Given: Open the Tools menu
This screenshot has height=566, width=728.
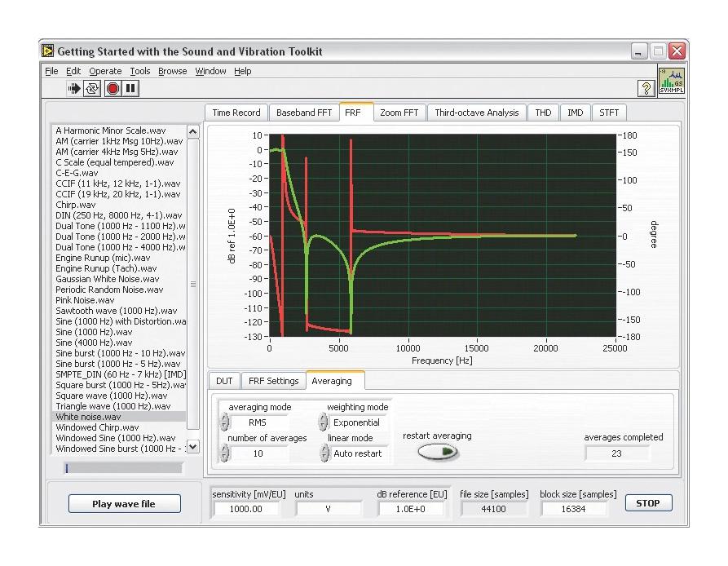Looking at the screenshot, I should (139, 71).
